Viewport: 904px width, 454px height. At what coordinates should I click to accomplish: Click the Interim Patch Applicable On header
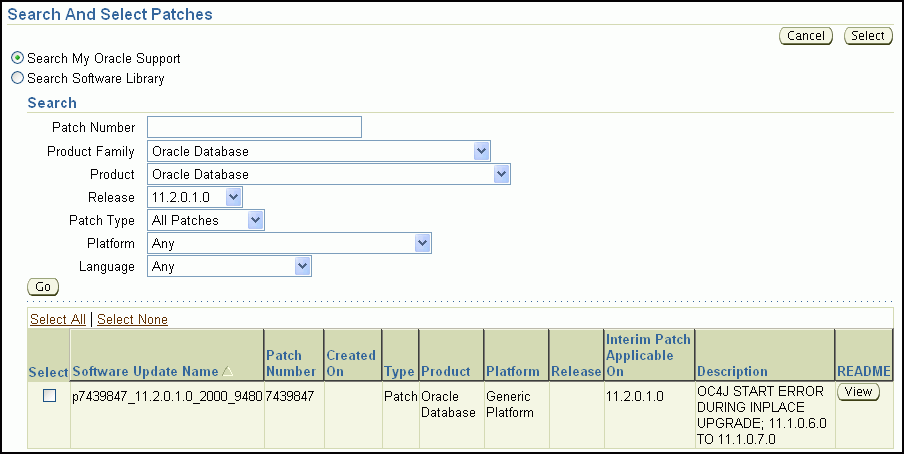coord(649,355)
